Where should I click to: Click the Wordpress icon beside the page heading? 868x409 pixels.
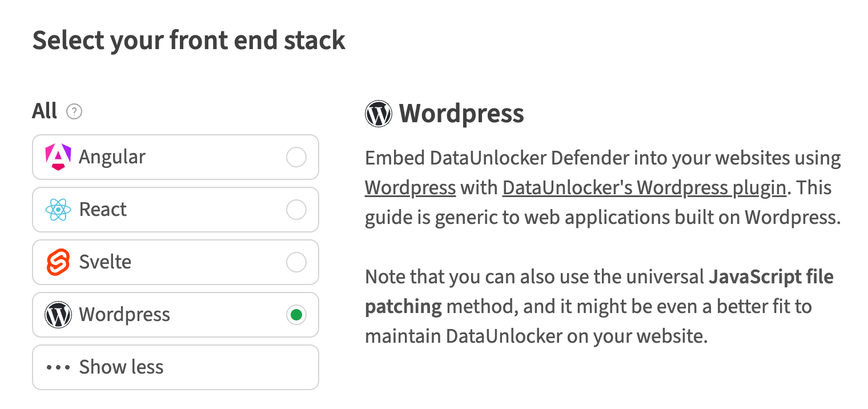point(379,113)
